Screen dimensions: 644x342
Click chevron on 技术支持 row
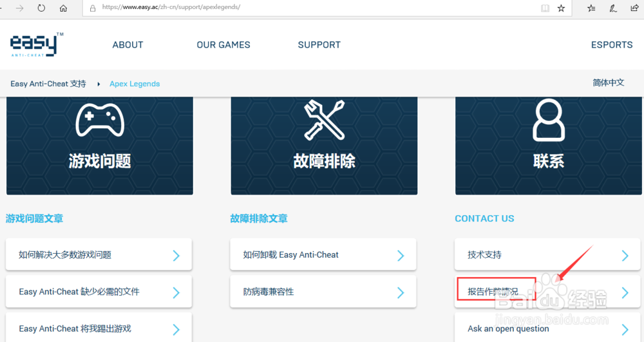tap(625, 255)
